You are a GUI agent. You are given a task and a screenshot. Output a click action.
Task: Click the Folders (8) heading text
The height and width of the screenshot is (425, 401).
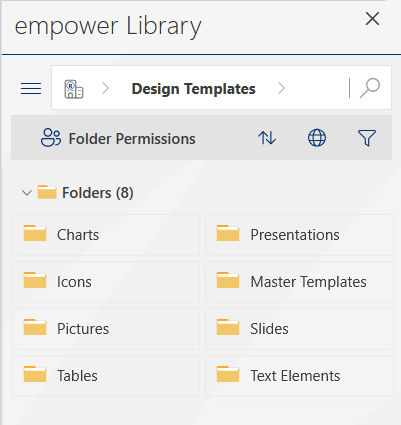coord(98,193)
